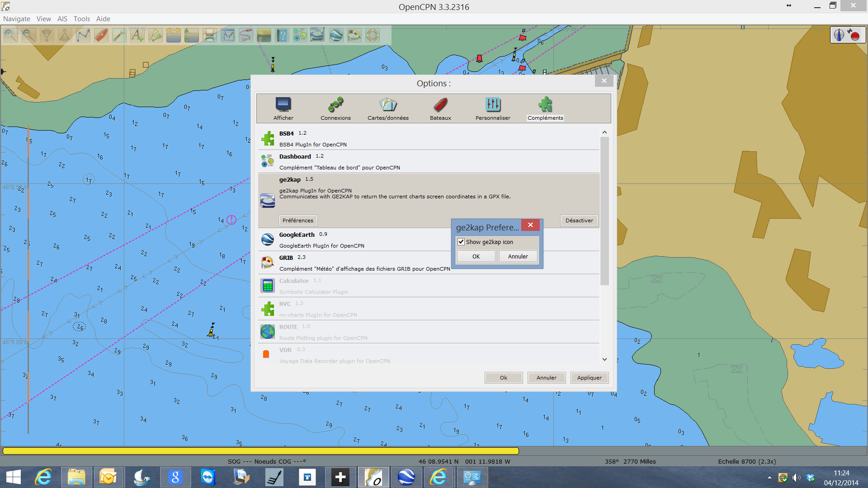Image resolution: width=868 pixels, height=488 pixels.
Task: Toggle track recording toolbar icon
Action: [246, 35]
